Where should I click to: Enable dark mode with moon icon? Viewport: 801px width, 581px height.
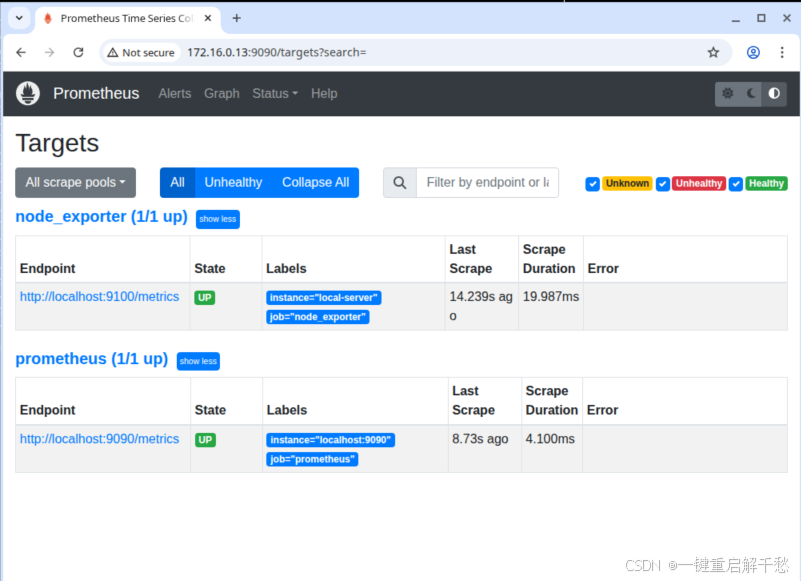(x=751, y=94)
